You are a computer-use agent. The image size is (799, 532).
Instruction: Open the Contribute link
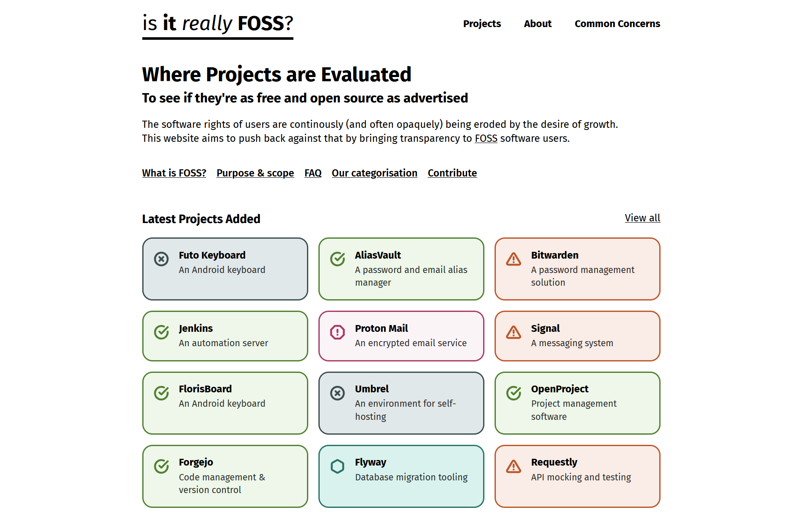pos(452,173)
